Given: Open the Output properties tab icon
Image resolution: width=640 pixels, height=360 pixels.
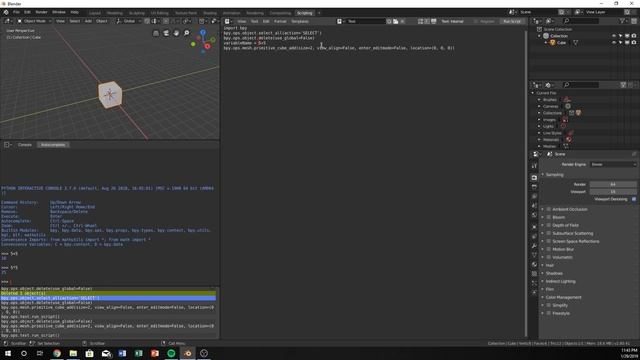Looking at the screenshot, I should 534,187.
